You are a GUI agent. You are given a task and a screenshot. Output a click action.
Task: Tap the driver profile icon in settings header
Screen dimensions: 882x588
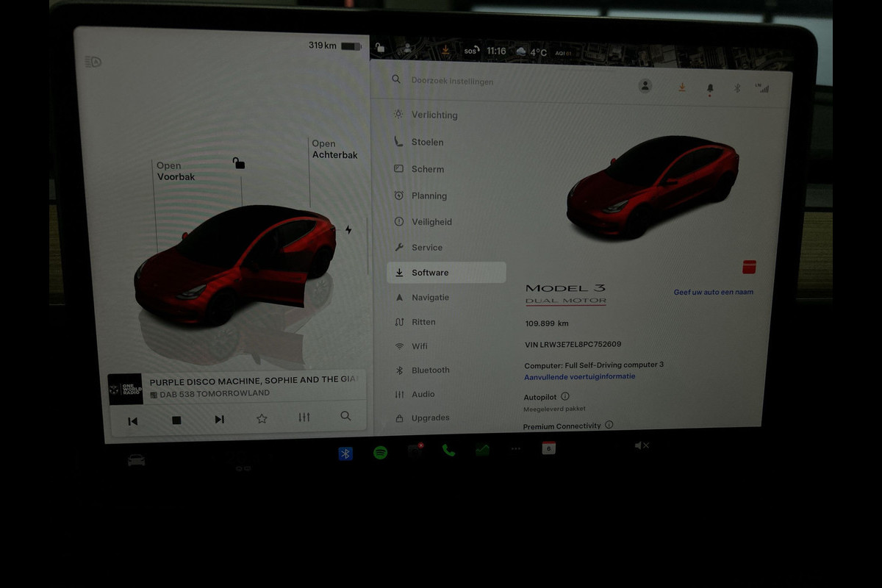pyautogui.click(x=645, y=86)
